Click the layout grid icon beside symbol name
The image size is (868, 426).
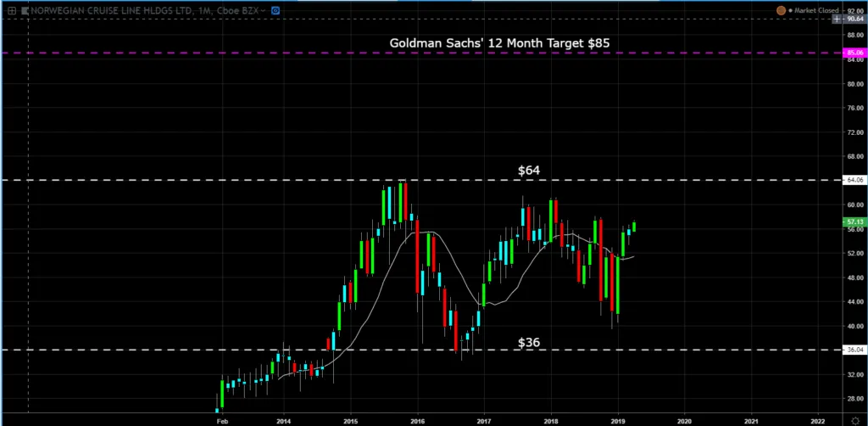[11, 10]
